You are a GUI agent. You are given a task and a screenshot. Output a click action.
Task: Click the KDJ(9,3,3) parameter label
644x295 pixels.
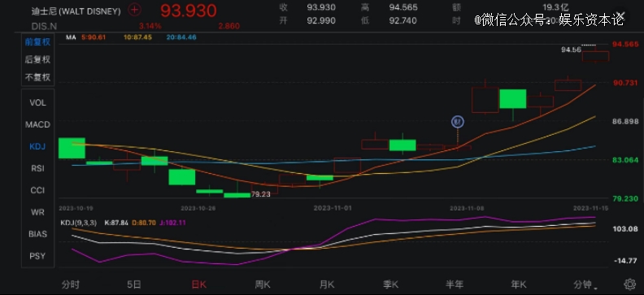pos(78,223)
